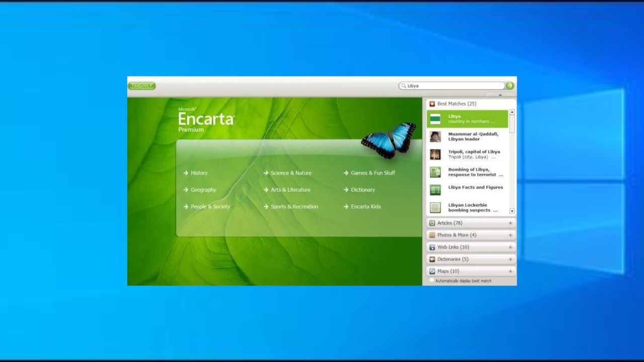Image resolution: width=644 pixels, height=362 pixels.
Task: Toggle Automatically display best match checkbox
Action: 432,281
